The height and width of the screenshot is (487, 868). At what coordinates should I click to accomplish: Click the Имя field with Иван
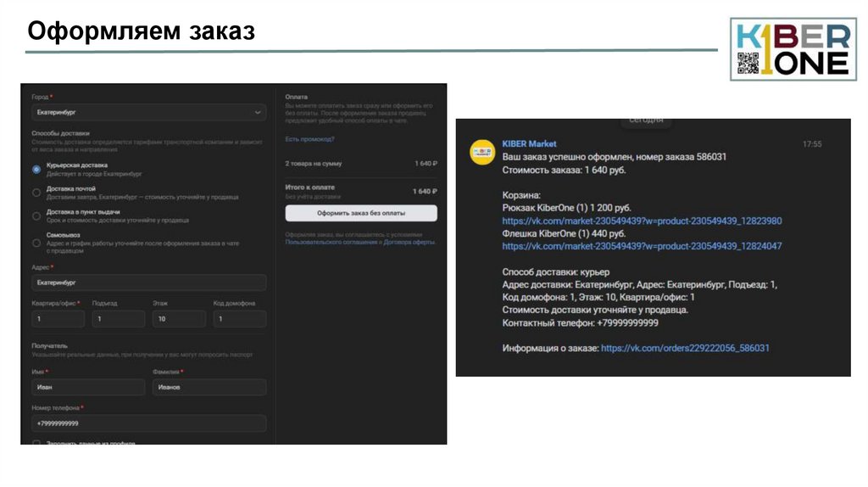click(x=88, y=387)
